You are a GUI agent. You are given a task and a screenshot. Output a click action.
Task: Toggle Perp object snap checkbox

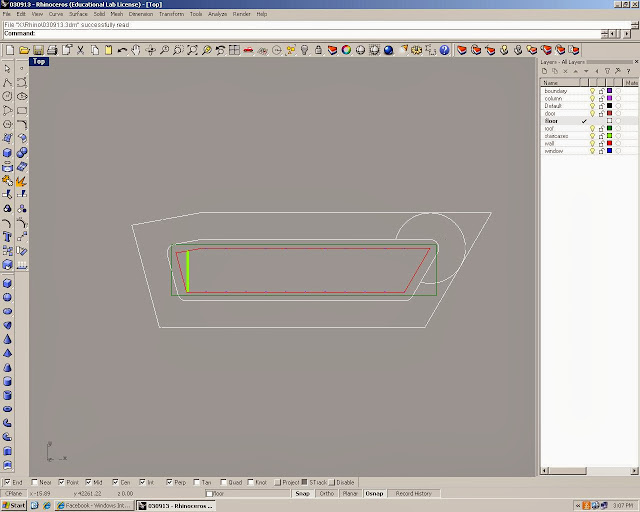click(169, 482)
